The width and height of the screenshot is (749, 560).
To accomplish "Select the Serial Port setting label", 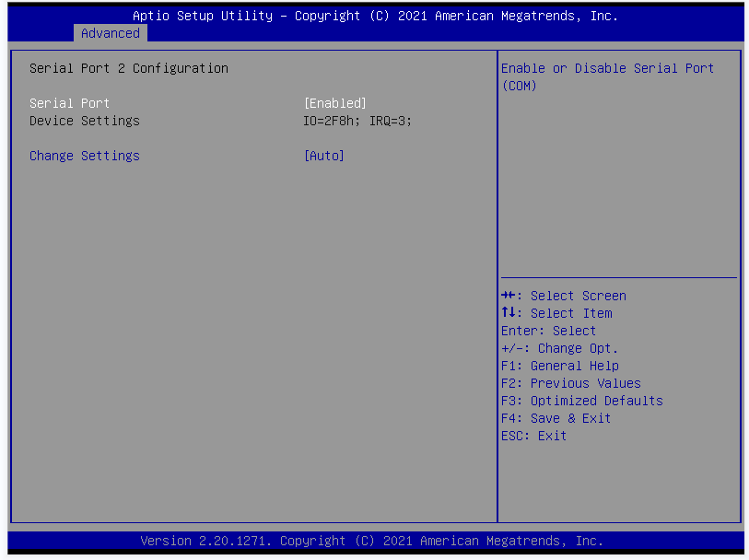I will (x=69, y=103).
